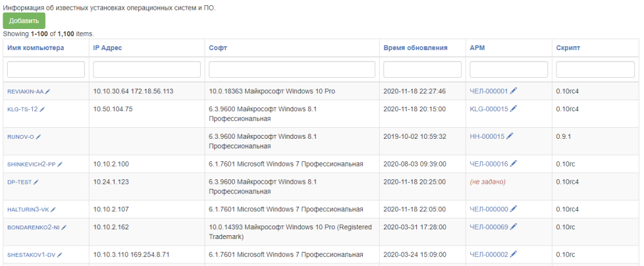Open the ЧЕЛ-000016 workstation link
This screenshot has height=266, width=644.
pos(489,164)
